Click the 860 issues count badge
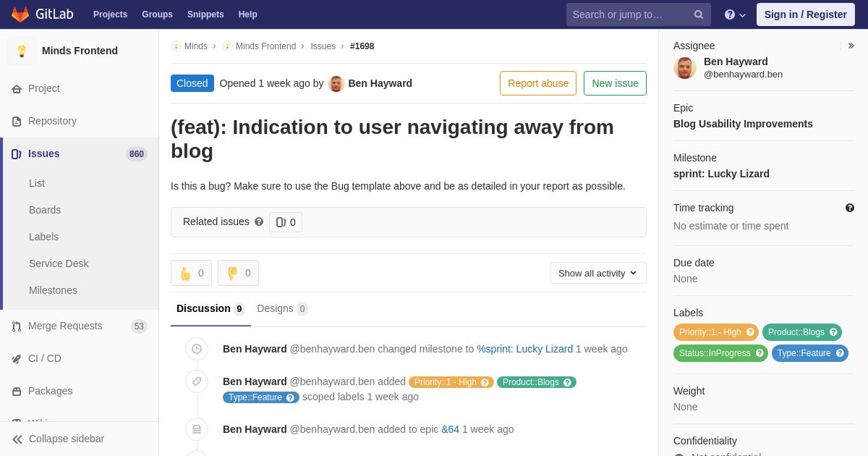 [x=136, y=154]
